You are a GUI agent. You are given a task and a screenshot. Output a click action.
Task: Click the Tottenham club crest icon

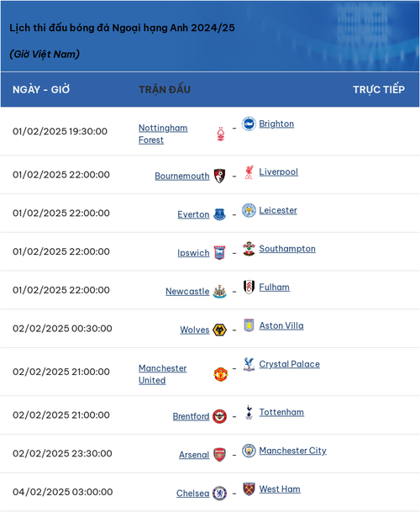point(249,412)
